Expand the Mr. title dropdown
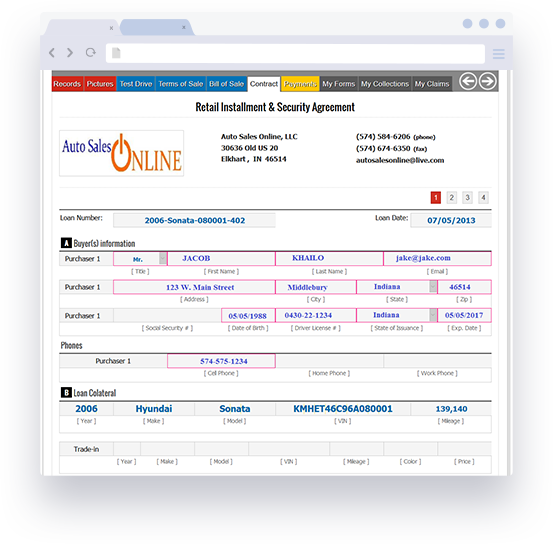 pos(163,259)
